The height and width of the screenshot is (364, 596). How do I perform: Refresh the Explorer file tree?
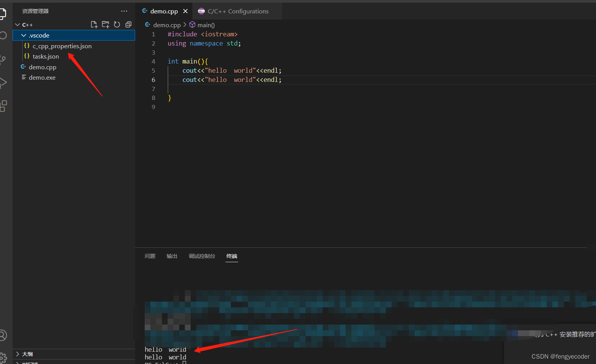[117, 24]
